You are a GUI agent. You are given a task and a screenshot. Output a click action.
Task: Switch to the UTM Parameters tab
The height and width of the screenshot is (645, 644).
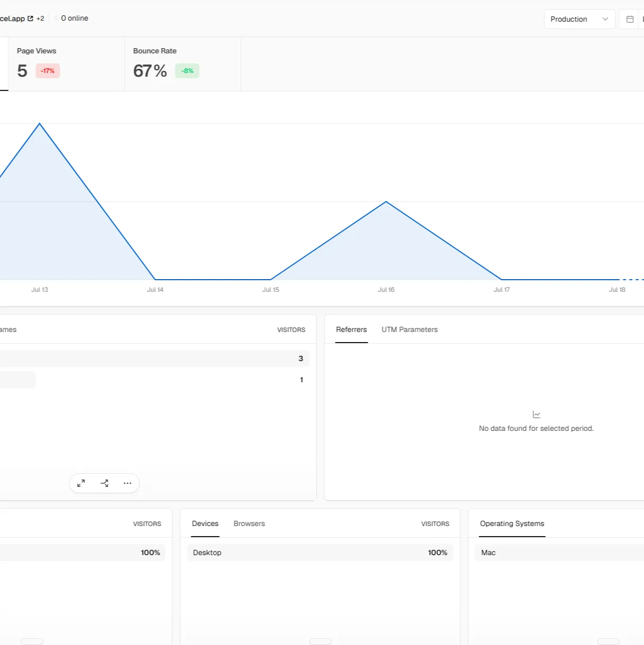click(409, 329)
